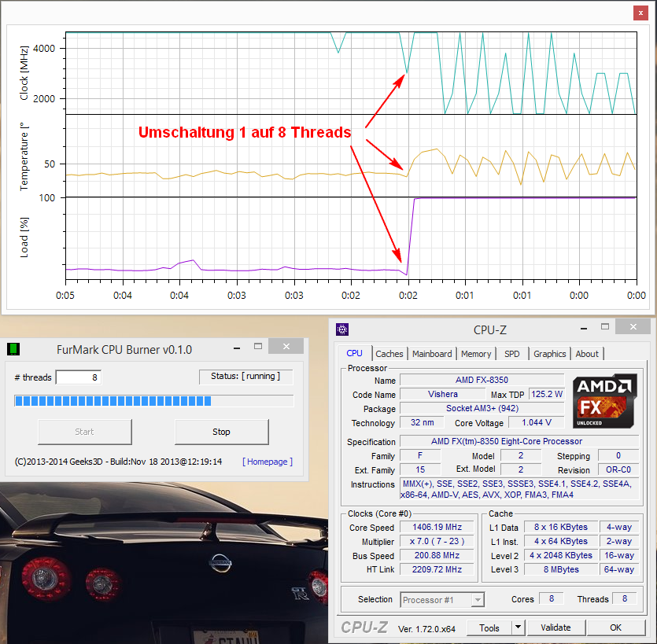
Task: Click the 200.88 MHz Bus Speed value
Action: (437, 556)
